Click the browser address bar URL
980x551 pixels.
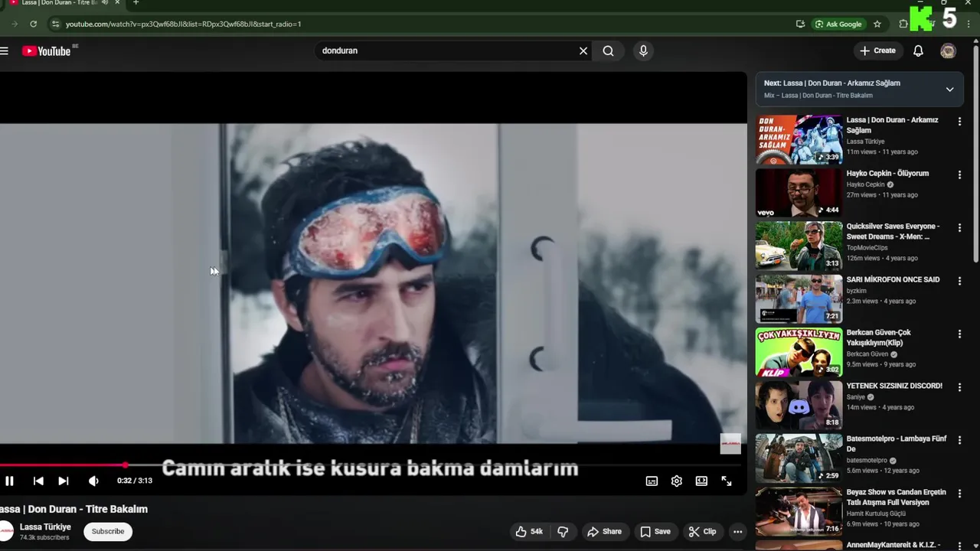pos(184,24)
